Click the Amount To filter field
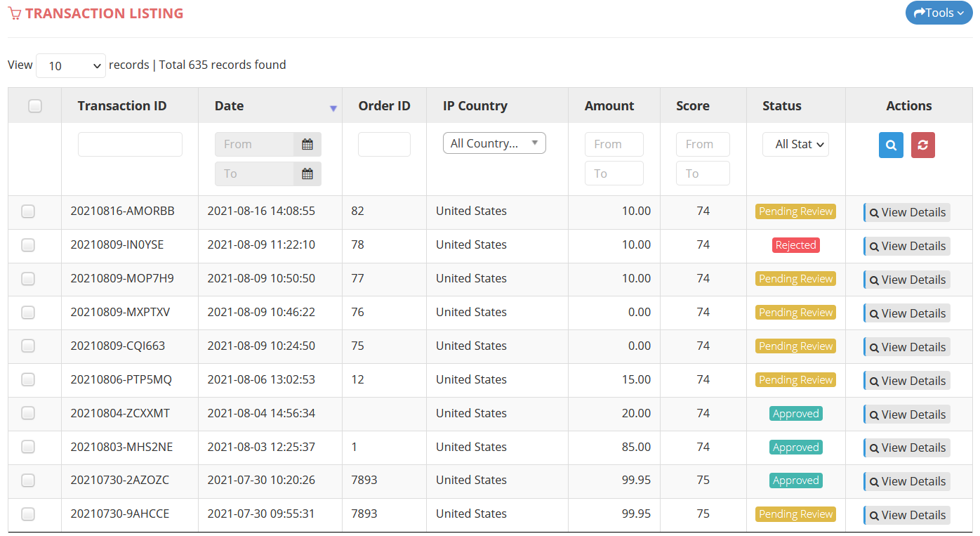This screenshot has width=980, height=536. point(614,174)
